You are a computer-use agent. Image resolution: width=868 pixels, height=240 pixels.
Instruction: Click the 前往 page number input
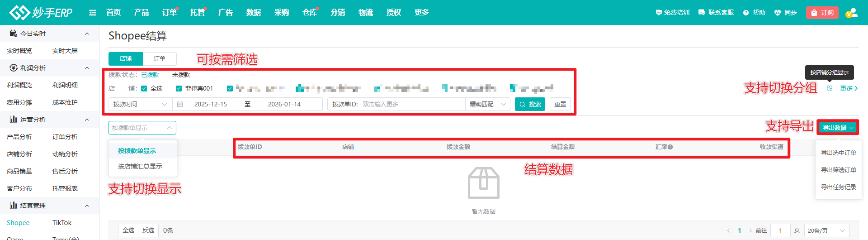point(780,230)
